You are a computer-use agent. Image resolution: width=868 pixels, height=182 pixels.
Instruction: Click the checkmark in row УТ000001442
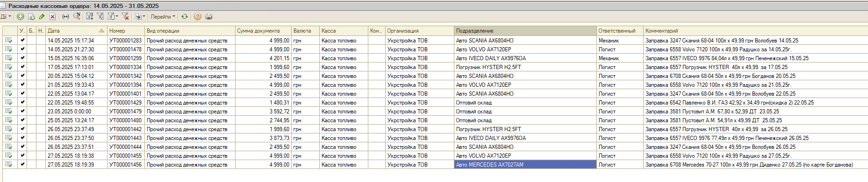22,129
